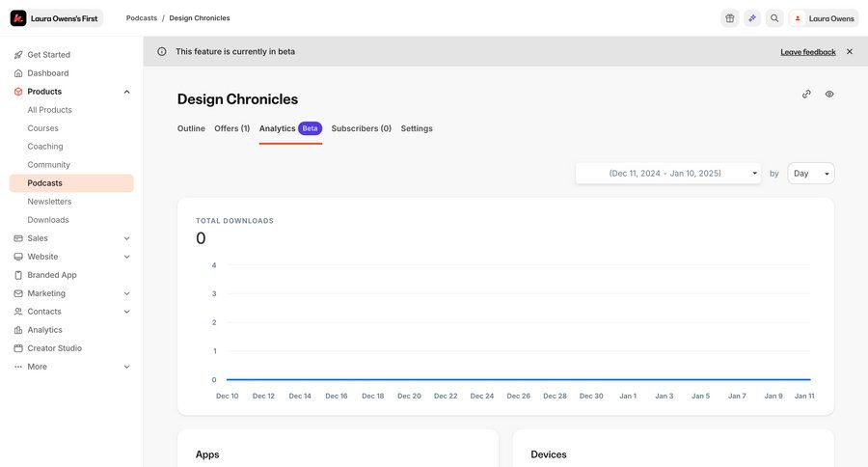868x467 pixels.
Task: Click the Leave feedback link
Action: [x=808, y=52]
